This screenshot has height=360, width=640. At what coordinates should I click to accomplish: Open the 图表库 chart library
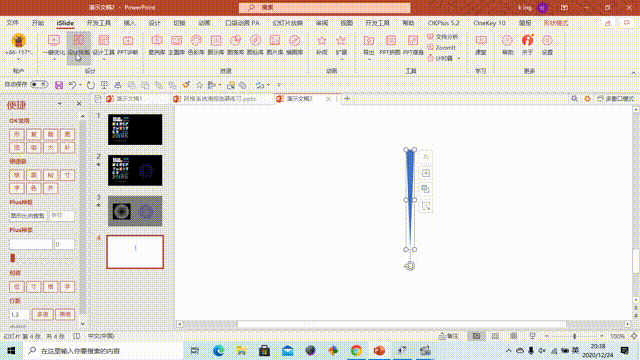[236, 44]
